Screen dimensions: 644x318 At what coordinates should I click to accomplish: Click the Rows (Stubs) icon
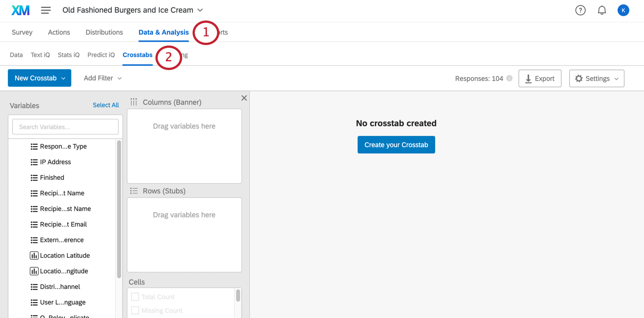[x=134, y=191]
